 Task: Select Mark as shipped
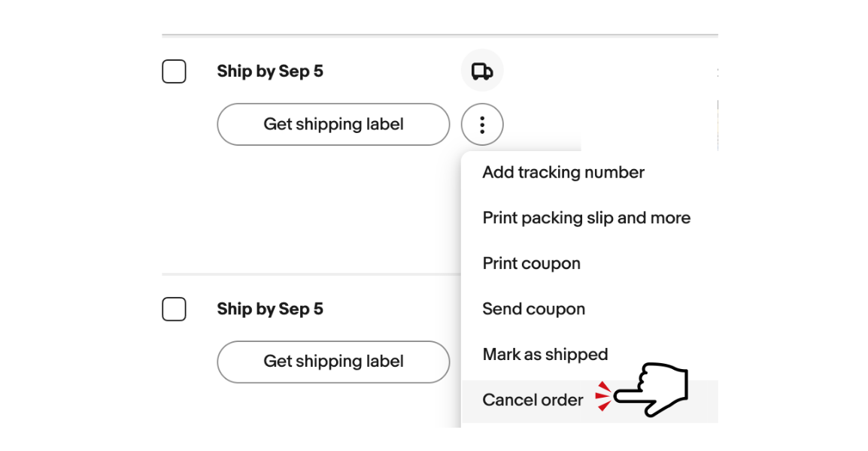pyautogui.click(x=545, y=355)
